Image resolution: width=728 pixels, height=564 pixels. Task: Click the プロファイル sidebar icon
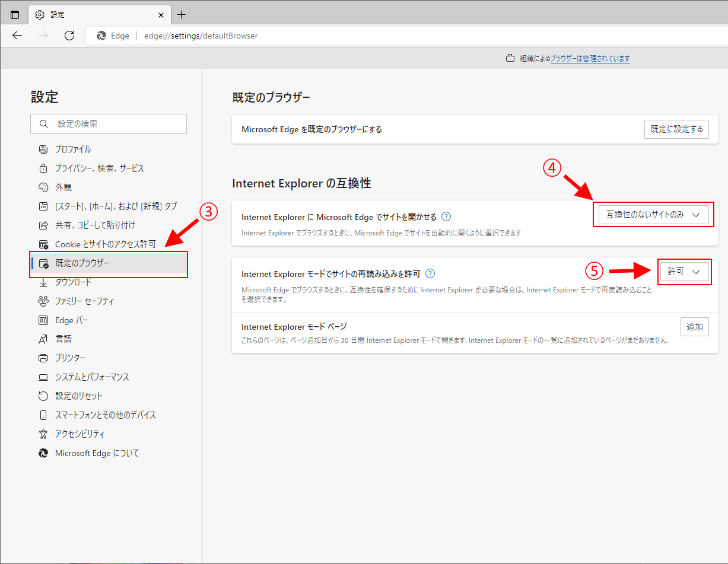[x=43, y=149]
